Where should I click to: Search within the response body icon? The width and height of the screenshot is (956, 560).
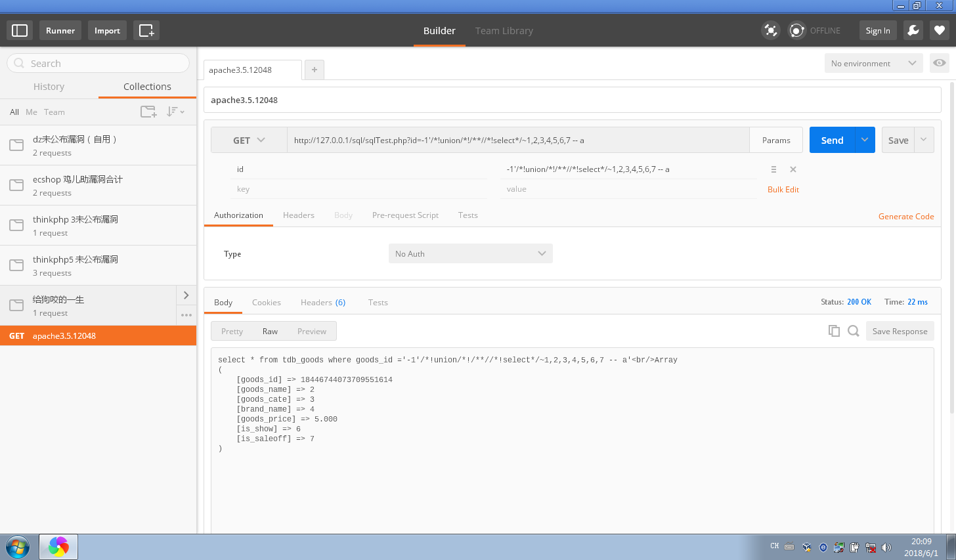tap(853, 331)
